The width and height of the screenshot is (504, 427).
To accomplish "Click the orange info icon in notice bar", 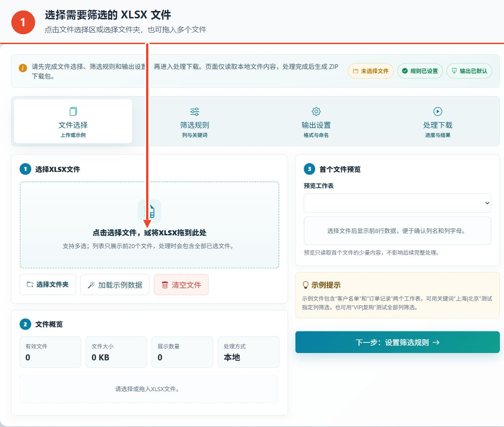I will pos(23,68).
